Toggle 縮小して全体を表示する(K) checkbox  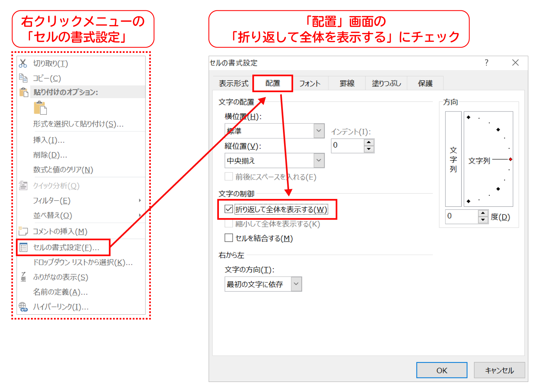click(x=229, y=224)
